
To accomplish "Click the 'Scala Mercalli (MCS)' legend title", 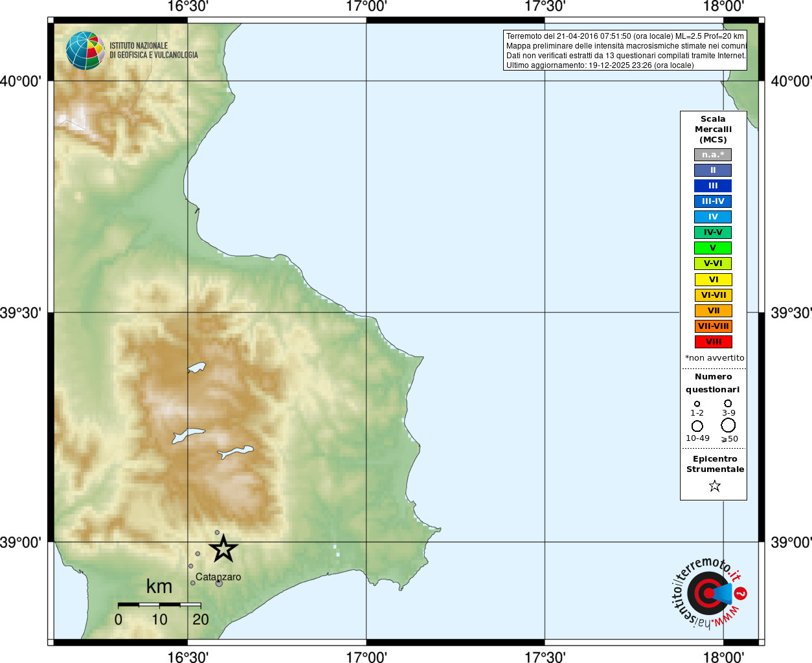I will [713, 129].
